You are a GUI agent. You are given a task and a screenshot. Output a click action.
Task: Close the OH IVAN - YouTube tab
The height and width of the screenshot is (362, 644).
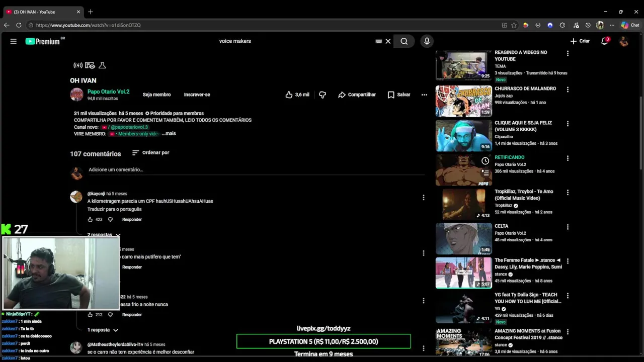click(78, 12)
